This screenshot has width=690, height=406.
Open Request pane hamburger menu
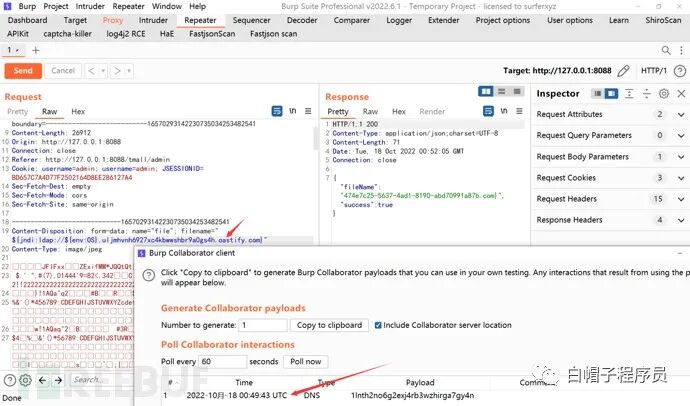[x=308, y=111]
